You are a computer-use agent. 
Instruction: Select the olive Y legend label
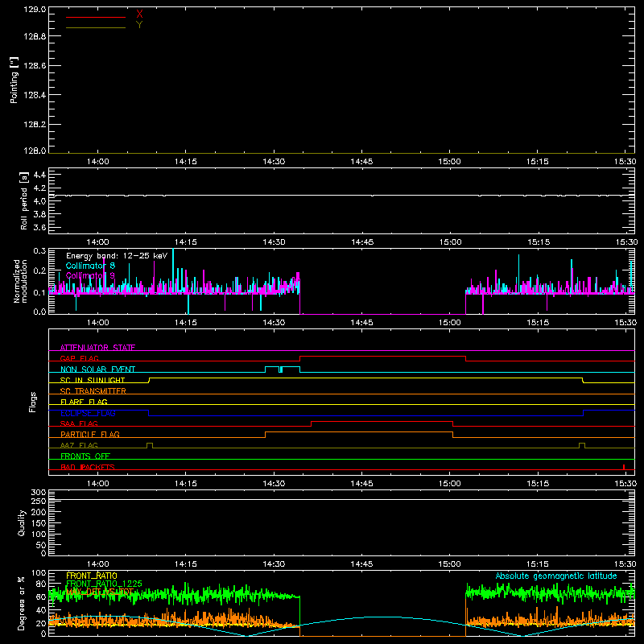(139, 25)
